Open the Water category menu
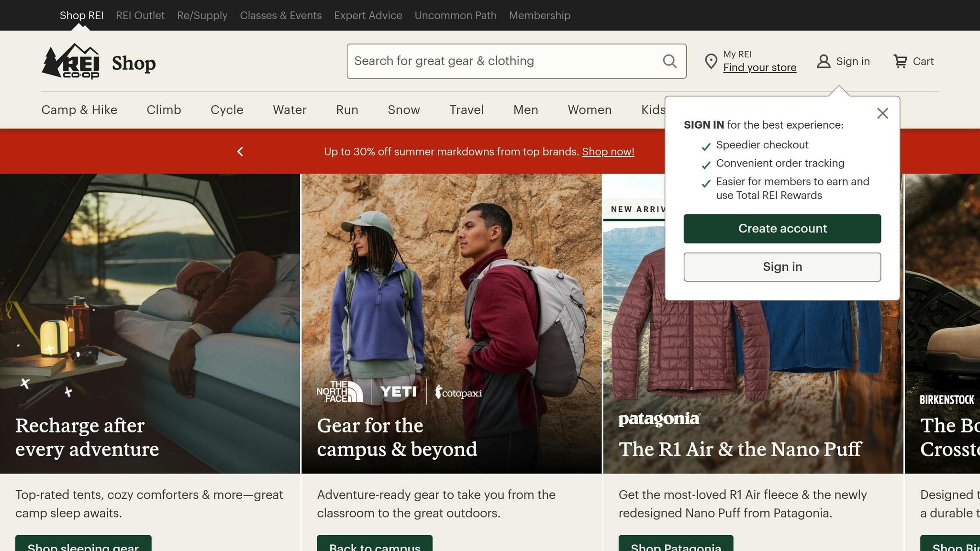 pos(290,110)
